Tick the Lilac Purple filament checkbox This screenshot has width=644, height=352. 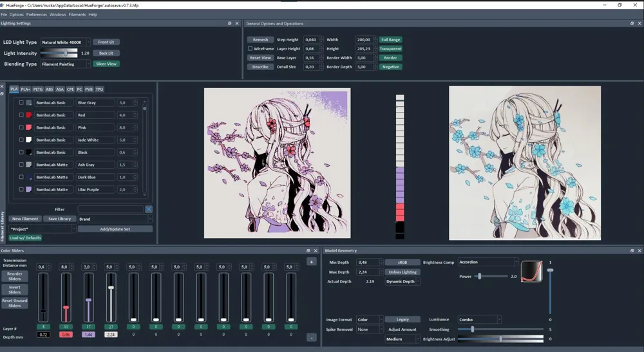(x=21, y=190)
